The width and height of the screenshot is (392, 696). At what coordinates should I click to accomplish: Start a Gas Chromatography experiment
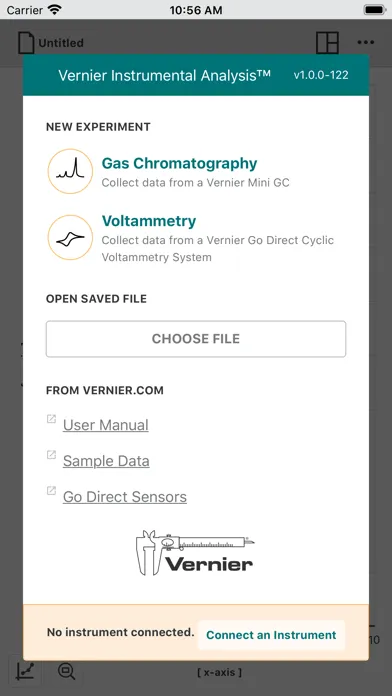[179, 163]
